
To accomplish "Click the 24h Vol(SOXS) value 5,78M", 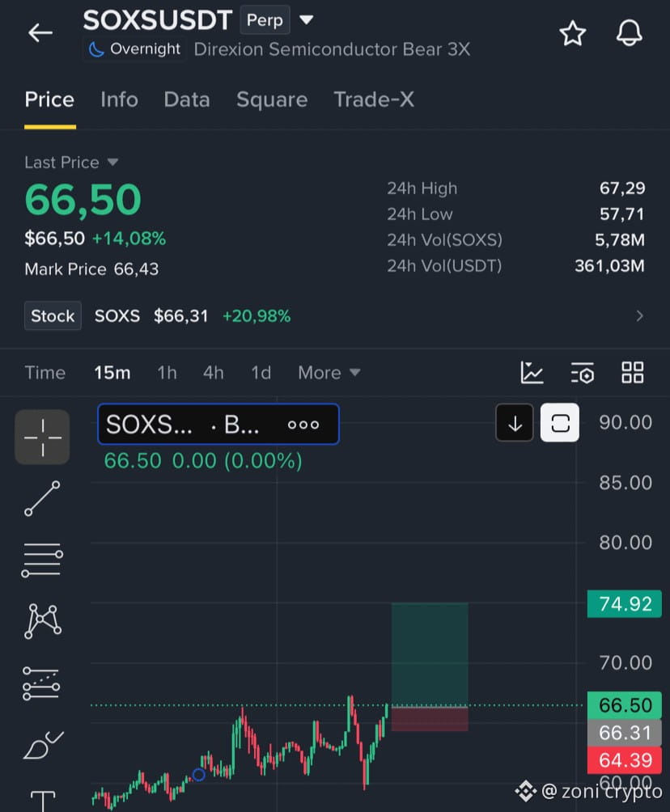I will pos(620,239).
